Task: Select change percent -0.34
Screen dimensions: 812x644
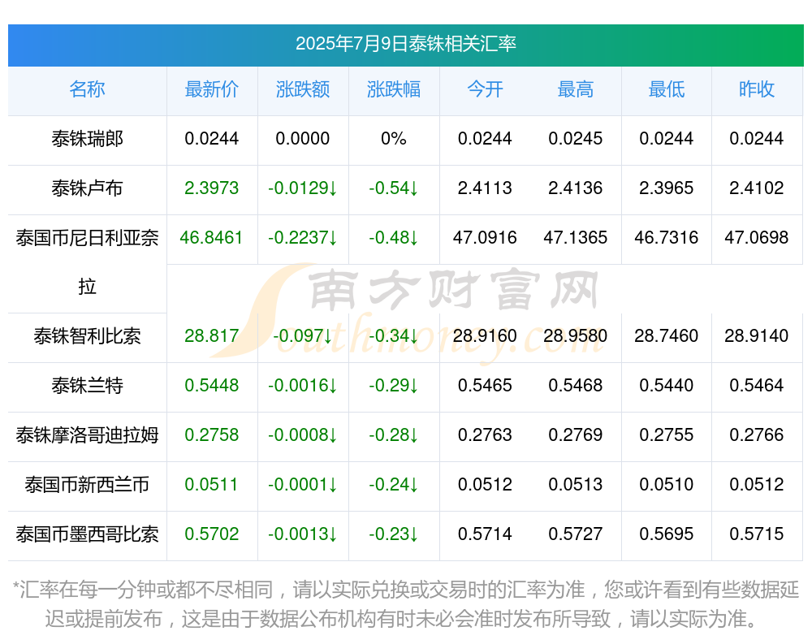Action: 394,335
